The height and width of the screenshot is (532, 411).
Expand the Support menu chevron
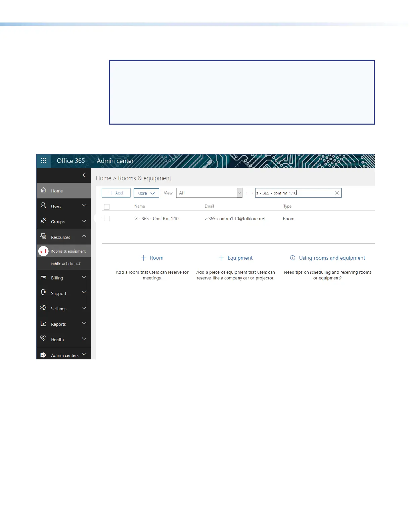[84, 293]
